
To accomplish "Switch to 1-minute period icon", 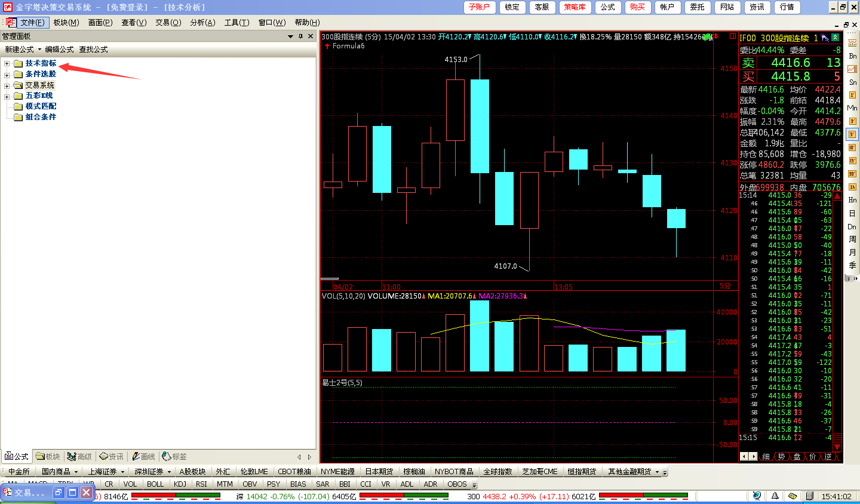I will tap(852, 95).
